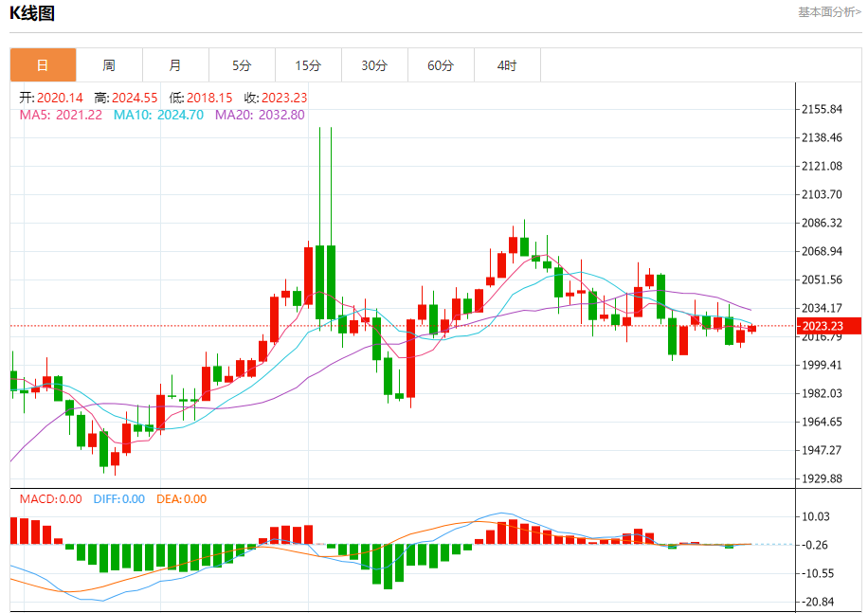Click the MA10: 2024.70 legend

pyautogui.click(x=158, y=115)
